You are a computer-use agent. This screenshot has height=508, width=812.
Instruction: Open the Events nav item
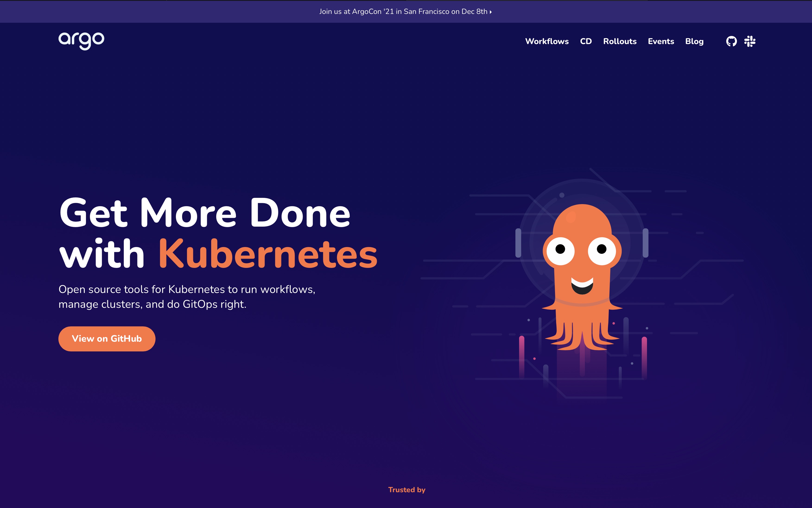[661, 41]
